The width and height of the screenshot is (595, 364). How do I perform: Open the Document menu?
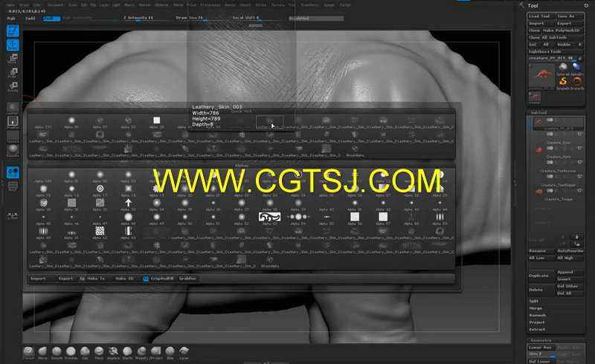[x=55, y=5]
